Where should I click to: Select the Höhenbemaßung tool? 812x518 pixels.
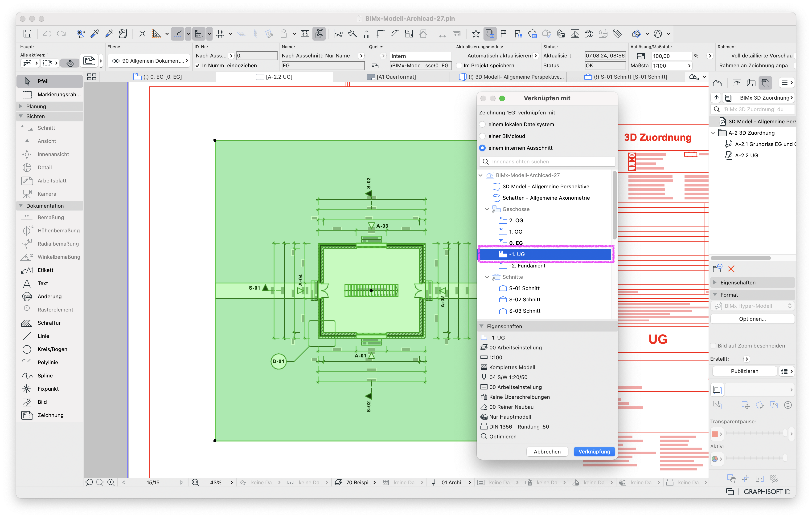pos(50,231)
